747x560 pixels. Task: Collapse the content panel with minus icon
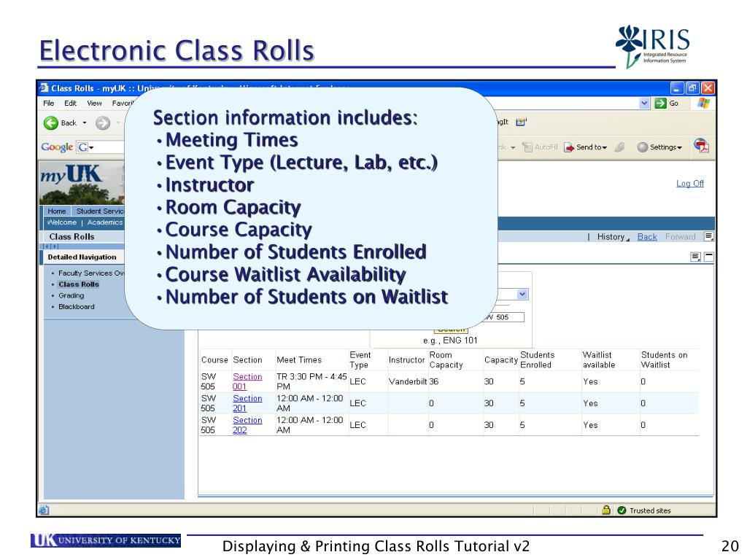click(709, 257)
